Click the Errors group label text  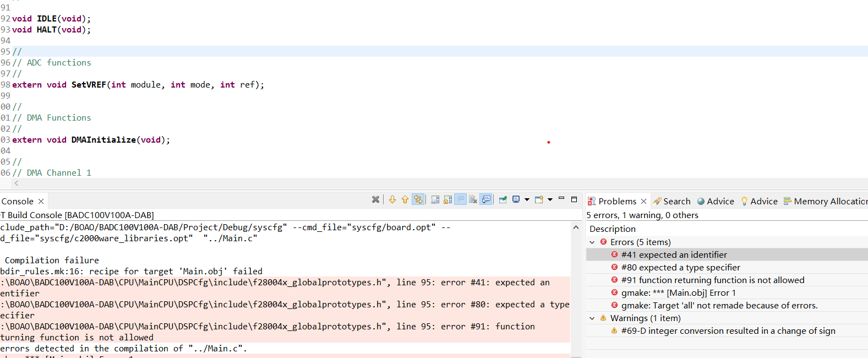click(x=640, y=242)
